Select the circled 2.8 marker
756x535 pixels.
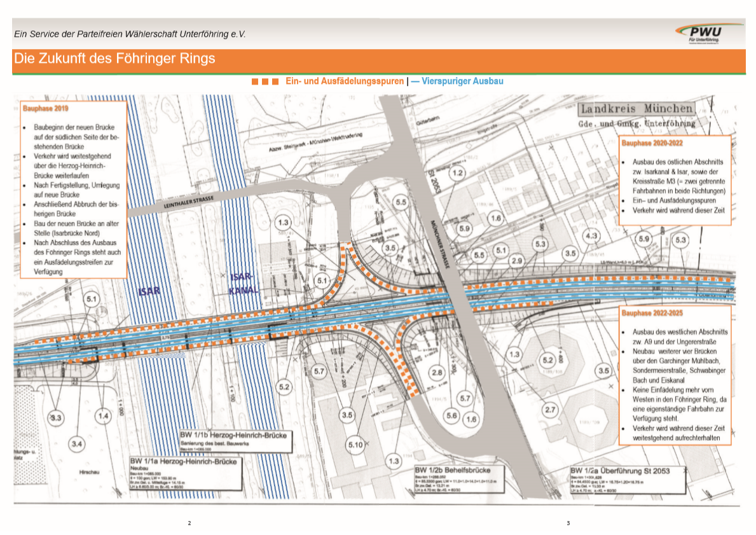436,372
